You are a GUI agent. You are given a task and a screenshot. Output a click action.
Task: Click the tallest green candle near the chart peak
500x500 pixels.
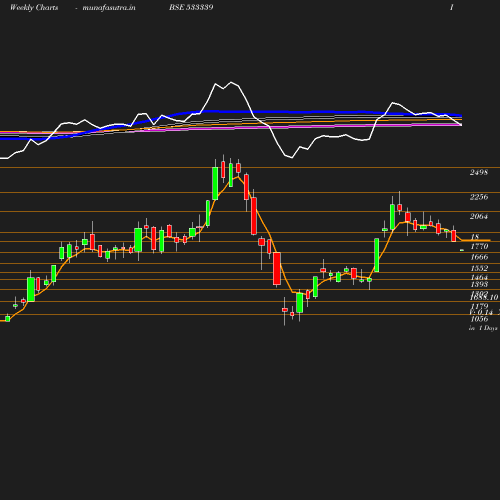point(215,183)
